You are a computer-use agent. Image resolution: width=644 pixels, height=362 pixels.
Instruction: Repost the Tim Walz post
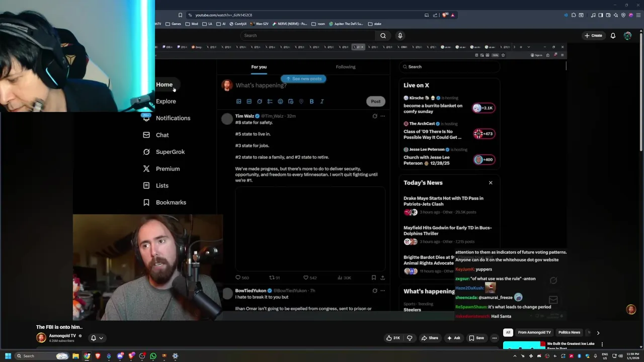tap(272, 278)
